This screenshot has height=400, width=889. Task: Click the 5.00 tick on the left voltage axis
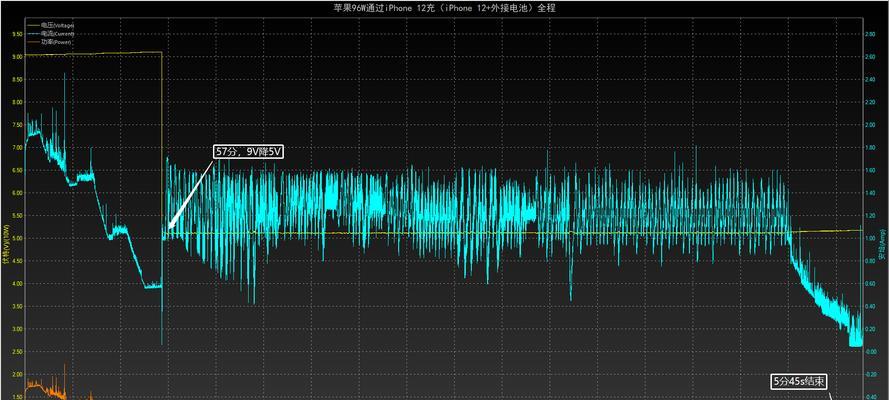17,238
